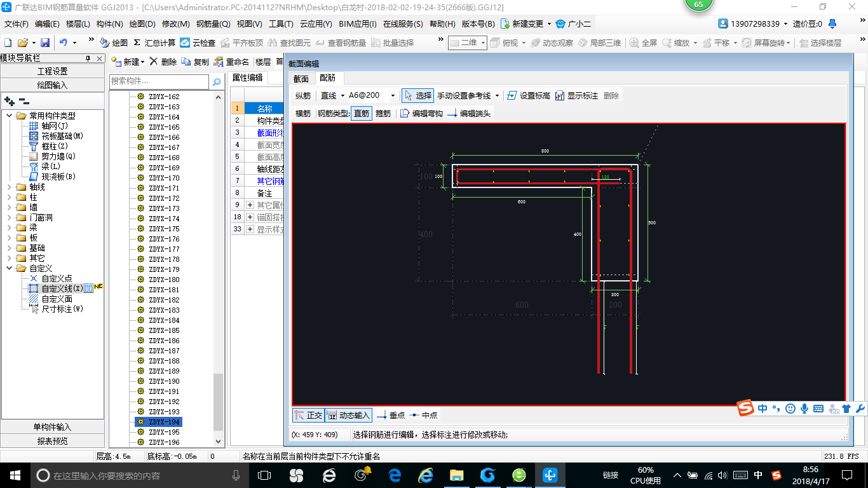The height and width of the screenshot is (488, 868).
Task: Expand the 其它属性 row in property table
Action: tap(250, 205)
